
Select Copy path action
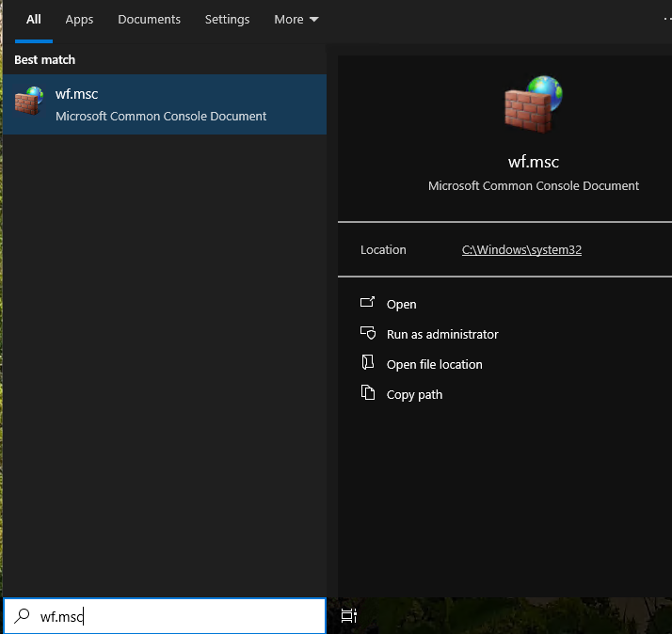pyautogui.click(x=414, y=394)
